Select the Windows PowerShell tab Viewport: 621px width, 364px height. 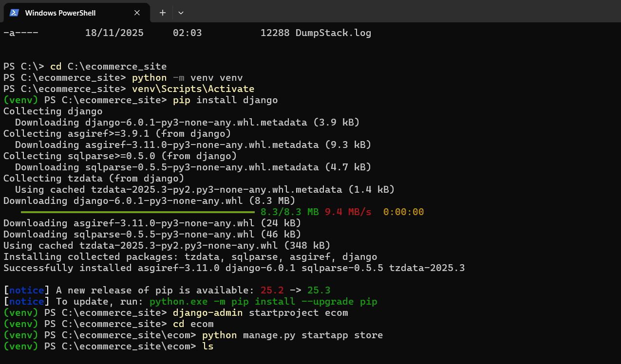[x=77, y=12]
